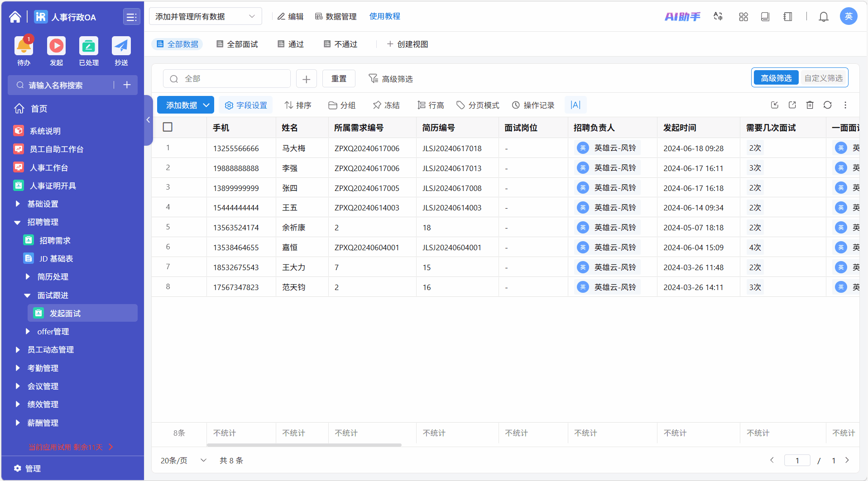Click the 已处理 green icon
868x481 pixels.
coord(89,46)
